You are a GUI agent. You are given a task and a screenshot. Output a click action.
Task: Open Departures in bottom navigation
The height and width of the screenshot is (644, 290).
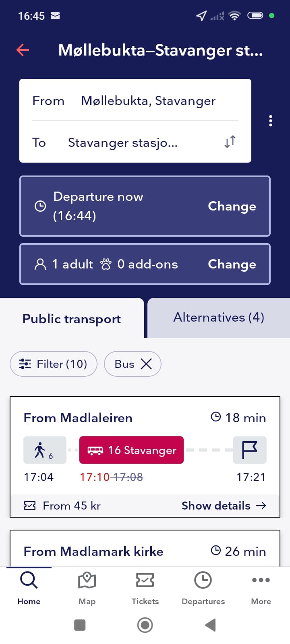[203, 588]
